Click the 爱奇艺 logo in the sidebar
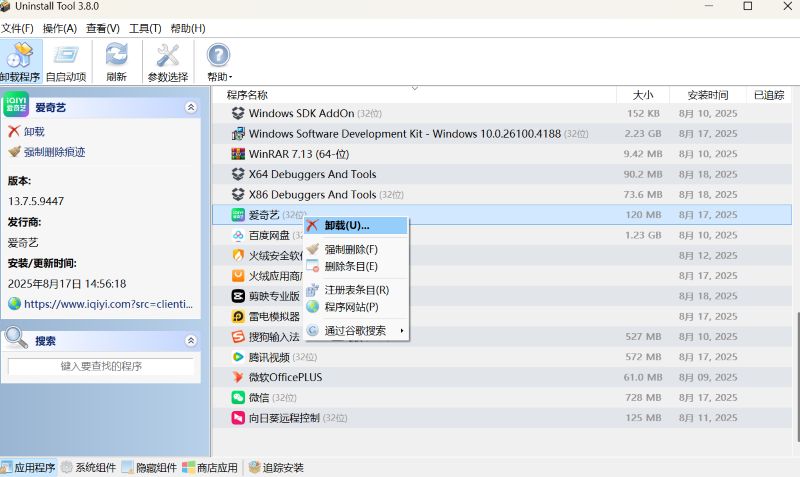 pos(16,104)
